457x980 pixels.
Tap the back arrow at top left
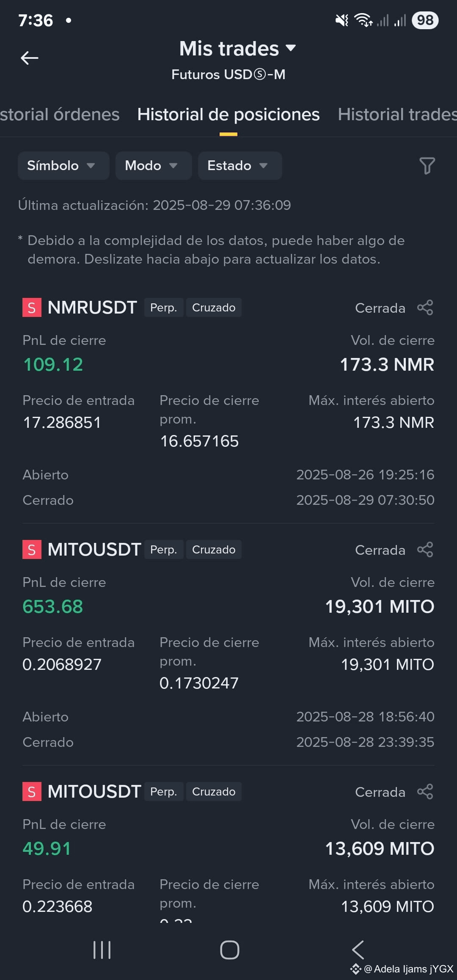click(x=30, y=58)
